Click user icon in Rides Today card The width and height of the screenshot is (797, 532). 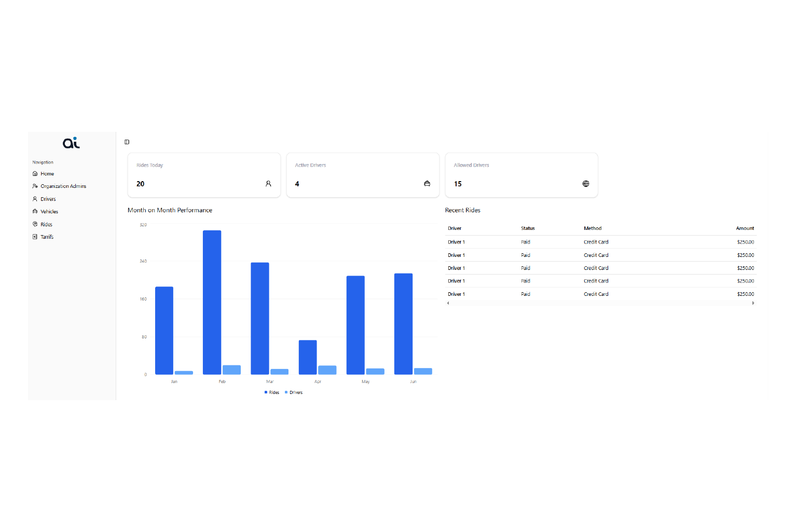(268, 184)
